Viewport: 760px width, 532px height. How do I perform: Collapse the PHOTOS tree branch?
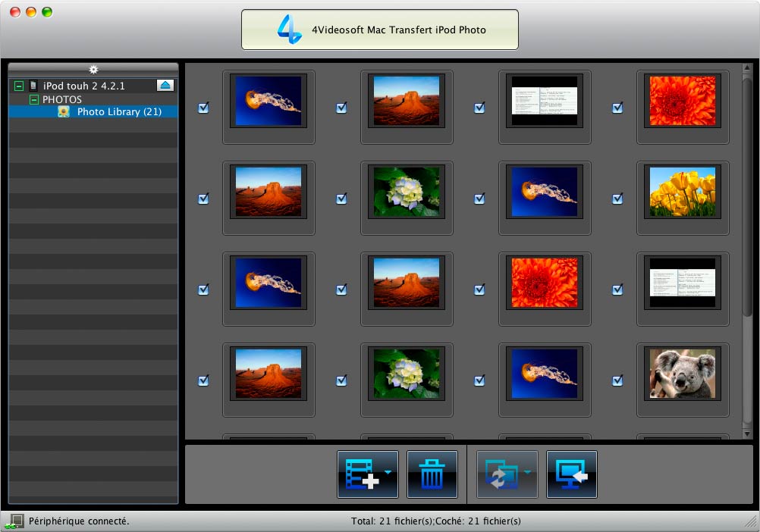pyautogui.click(x=34, y=99)
